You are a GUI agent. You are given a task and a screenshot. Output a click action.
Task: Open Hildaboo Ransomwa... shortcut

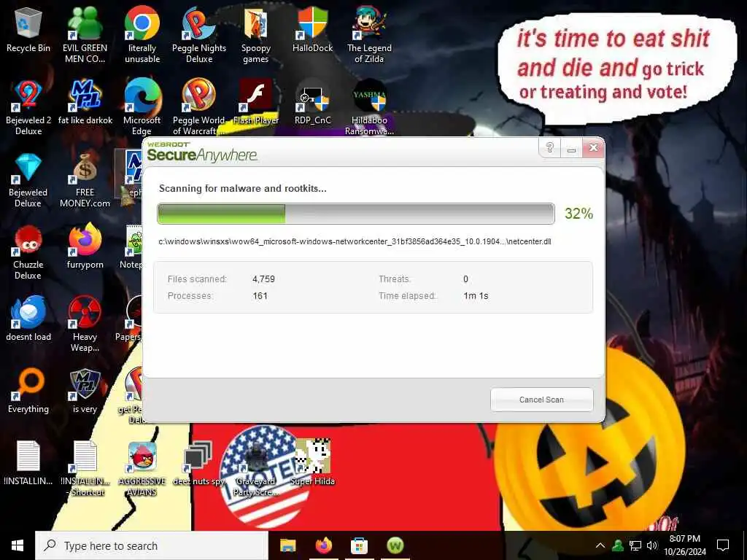(x=369, y=107)
